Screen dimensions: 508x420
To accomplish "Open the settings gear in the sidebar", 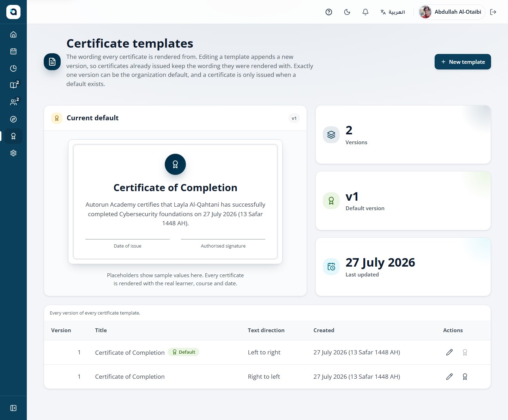I will point(13,153).
